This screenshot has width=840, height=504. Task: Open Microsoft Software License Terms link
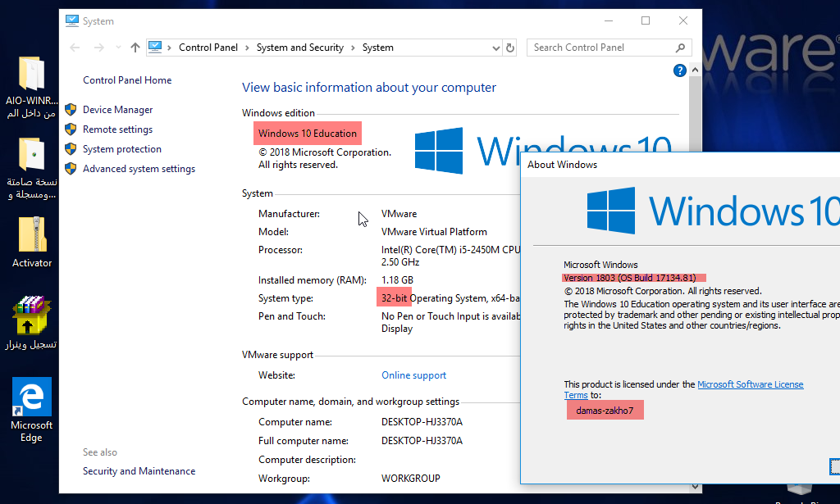click(750, 384)
